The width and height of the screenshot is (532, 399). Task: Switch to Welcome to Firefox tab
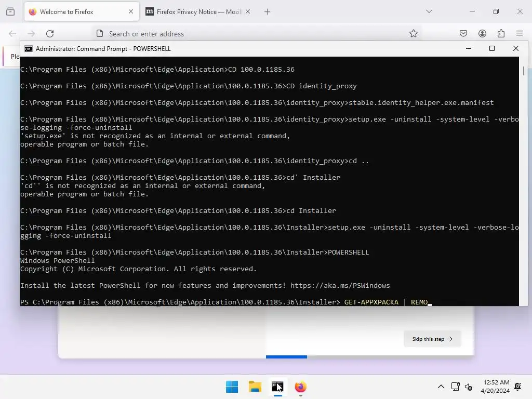pyautogui.click(x=82, y=12)
